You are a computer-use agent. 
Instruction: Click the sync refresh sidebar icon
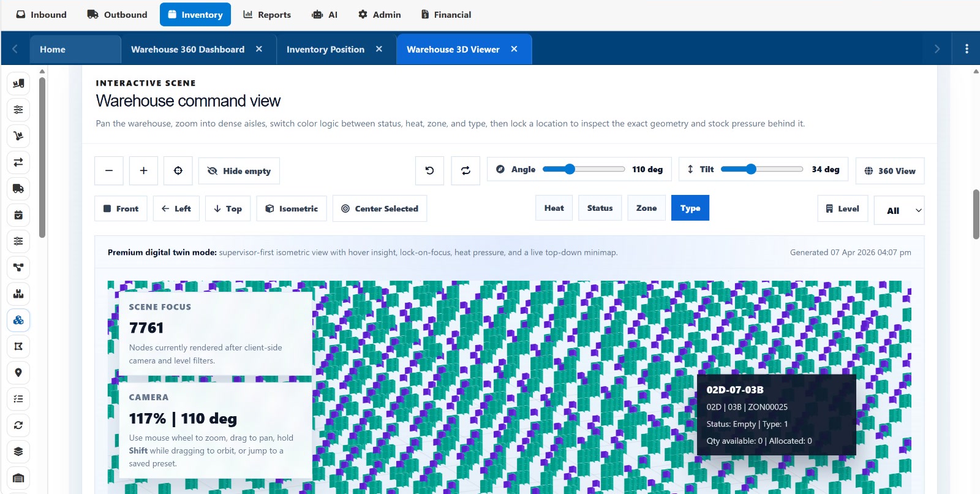pyautogui.click(x=18, y=425)
